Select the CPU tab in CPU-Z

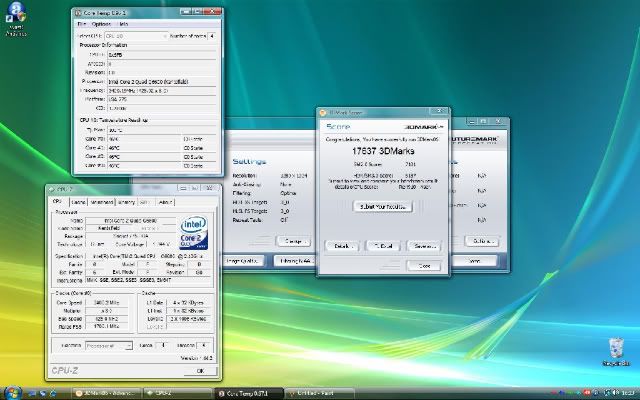[57, 202]
